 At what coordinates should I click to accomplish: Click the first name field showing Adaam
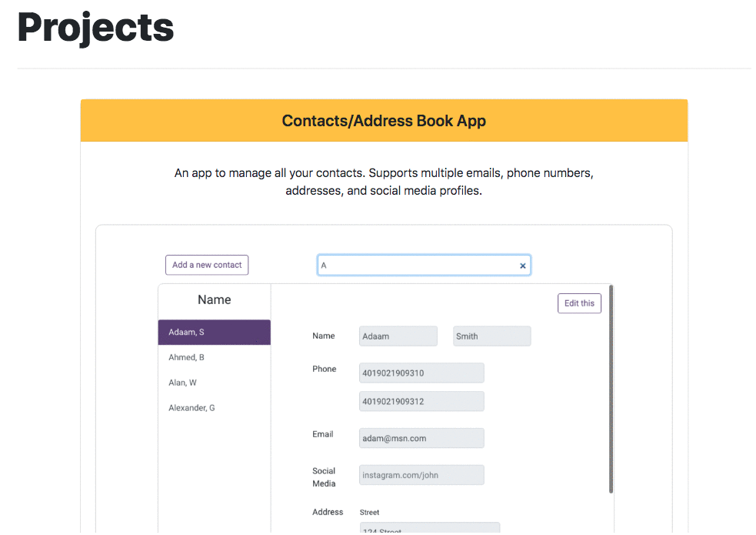398,336
